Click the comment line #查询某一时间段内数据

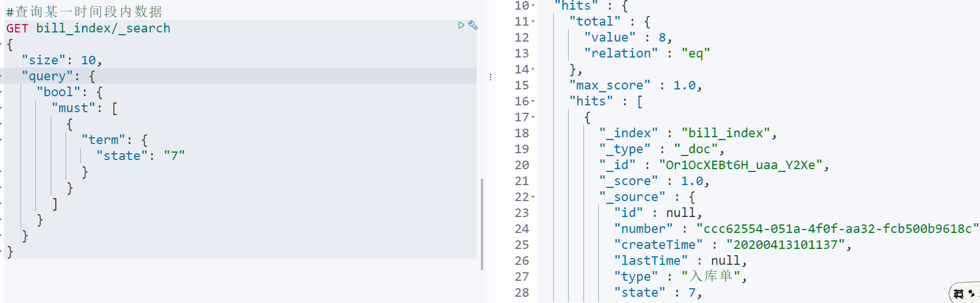[84, 12]
